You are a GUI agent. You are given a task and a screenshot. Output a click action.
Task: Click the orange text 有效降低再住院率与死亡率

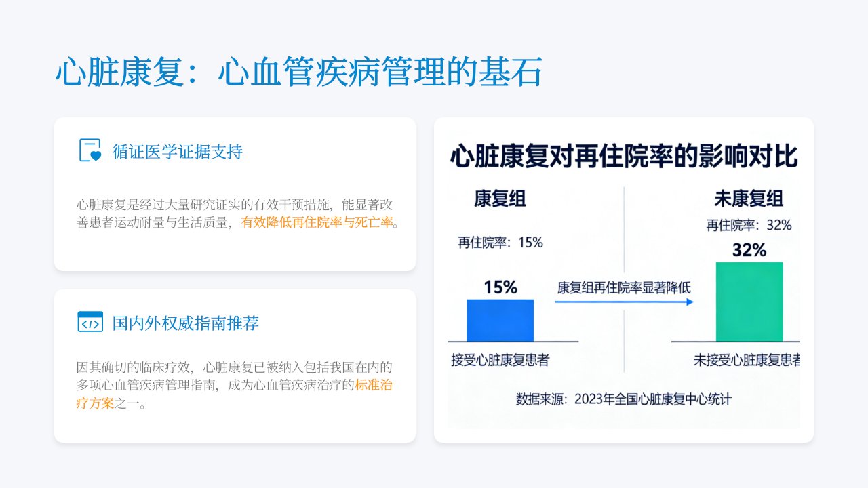tap(317, 222)
